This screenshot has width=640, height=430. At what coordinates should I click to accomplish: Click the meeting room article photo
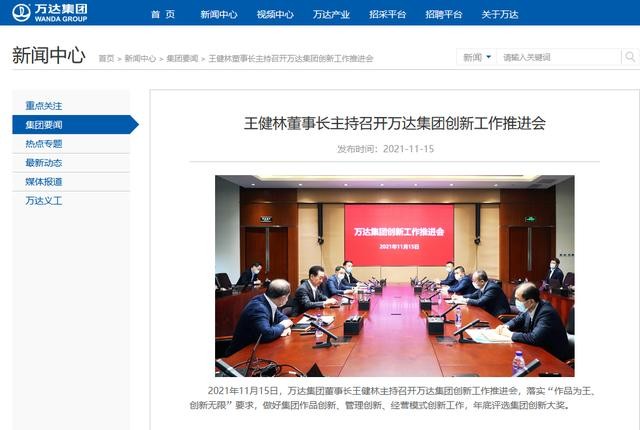pos(395,276)
